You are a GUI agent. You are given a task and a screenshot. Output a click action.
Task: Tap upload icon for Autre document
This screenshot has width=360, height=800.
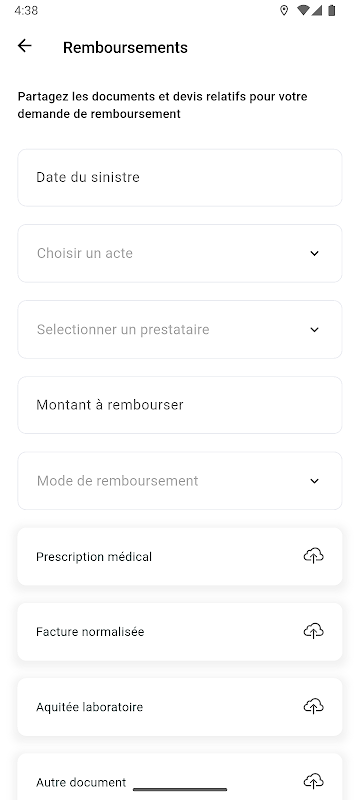(314, 781)
